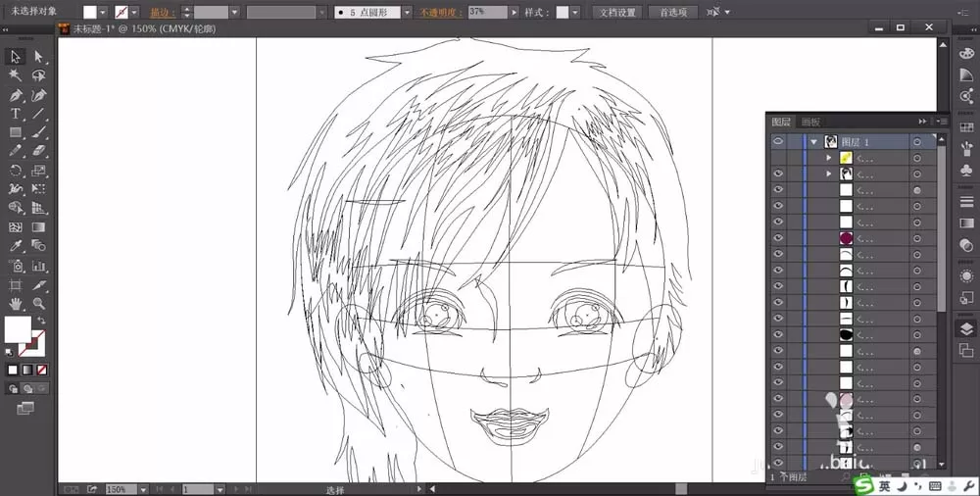
Task: Select the Zoom magnifier tool
Action: [39, 303]
